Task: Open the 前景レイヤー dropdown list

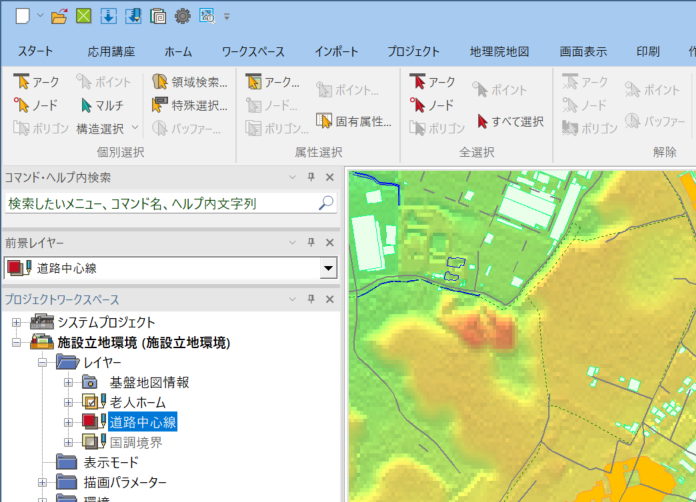Action: pyautogui.click(x=327, y=268)
